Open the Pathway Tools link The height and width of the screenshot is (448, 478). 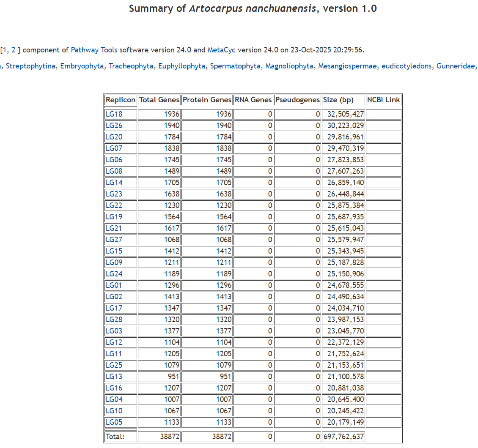[94, 50]
